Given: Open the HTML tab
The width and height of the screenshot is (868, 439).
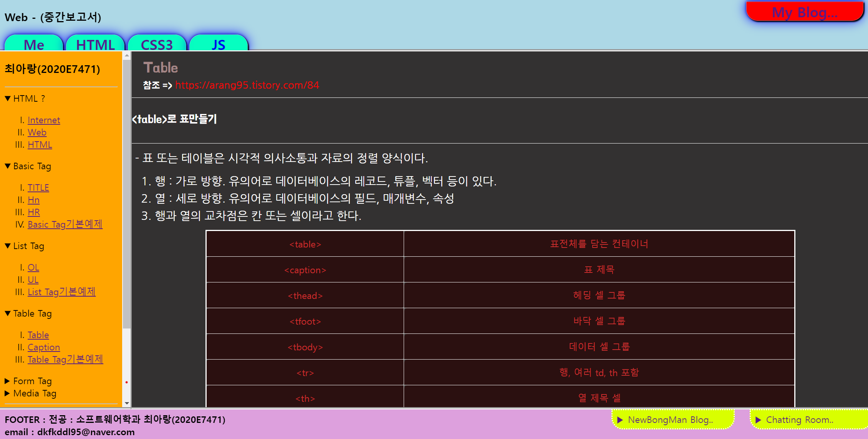Looking at the screenshot, I should (x=95, y=45).
